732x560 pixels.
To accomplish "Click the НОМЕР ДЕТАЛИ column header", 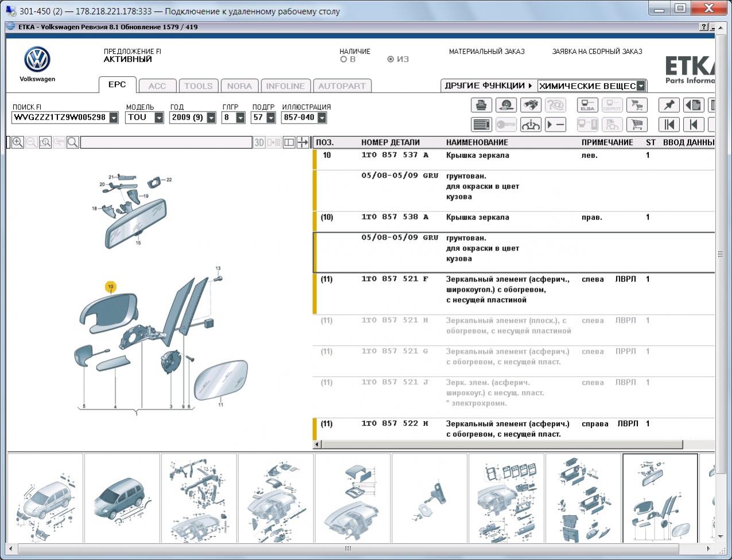I will coord(390,142).
